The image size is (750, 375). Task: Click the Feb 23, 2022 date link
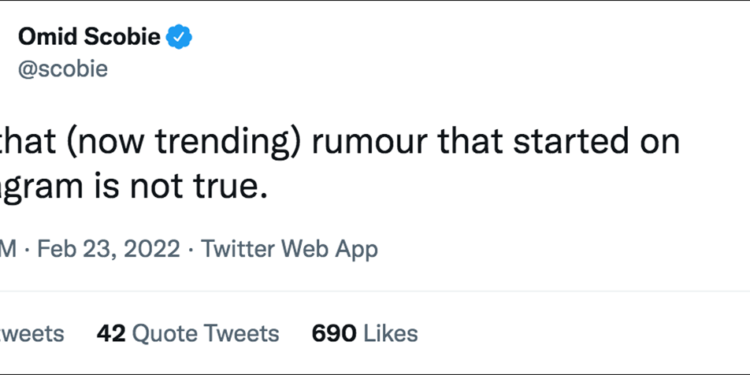point(109,249)
